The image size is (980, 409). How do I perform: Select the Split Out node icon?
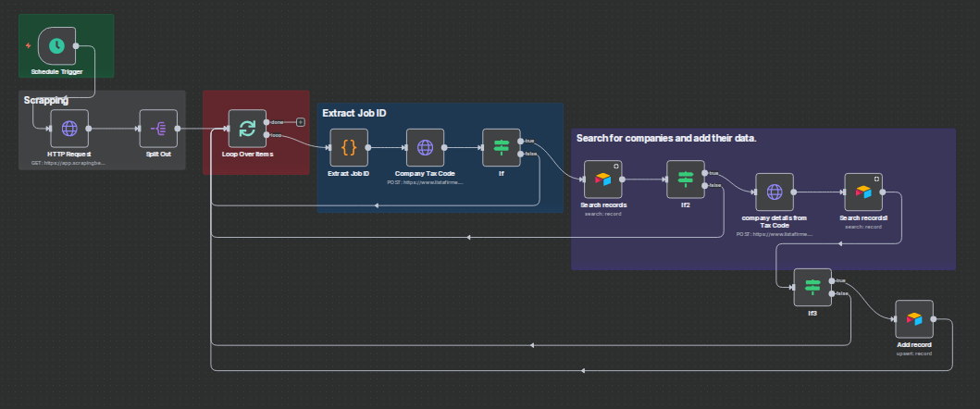(158, 129)
